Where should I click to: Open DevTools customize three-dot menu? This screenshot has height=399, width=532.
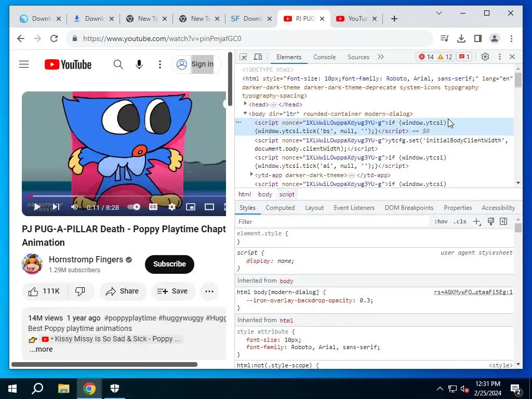[499, 57]
